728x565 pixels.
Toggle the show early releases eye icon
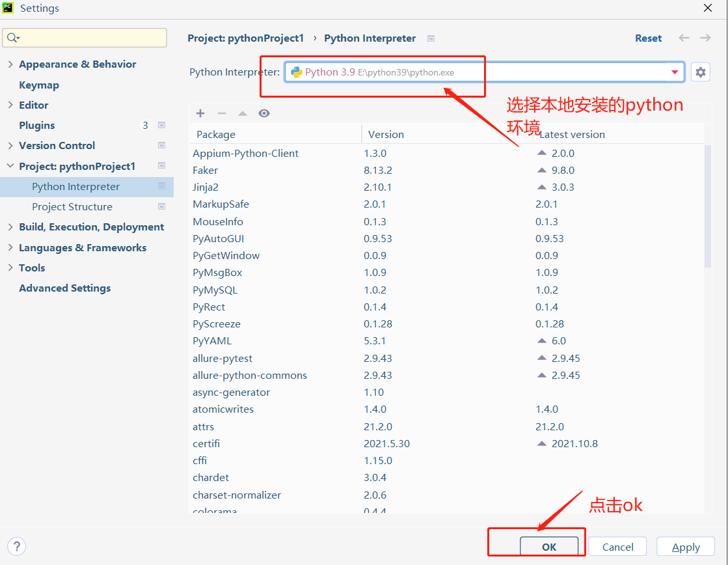click(x=264, y=113)
